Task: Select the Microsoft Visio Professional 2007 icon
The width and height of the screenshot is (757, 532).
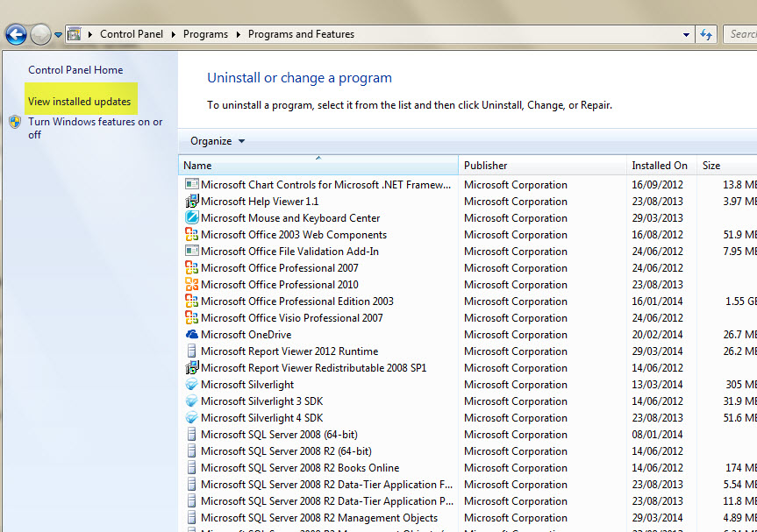Action: click(191, 317)
